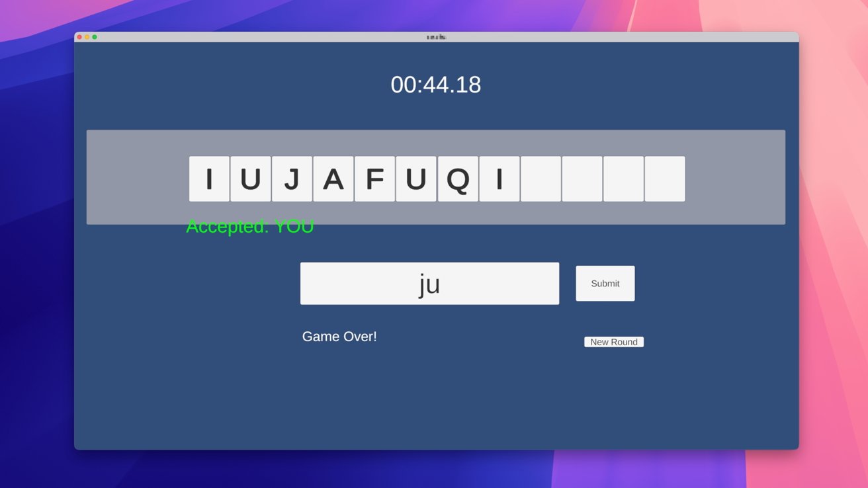
Task: Click the Q letter tile
Action: click(458, 179)
